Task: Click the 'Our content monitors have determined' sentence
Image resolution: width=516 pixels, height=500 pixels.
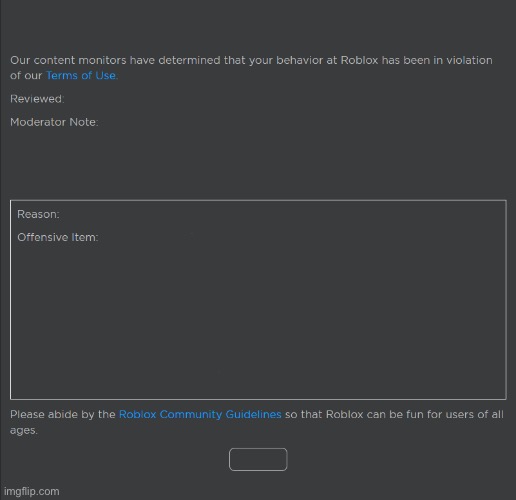Action: pos(251,68)
